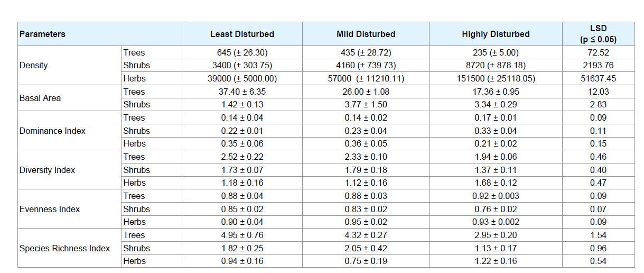Select the 2193.76 LSD value
Screen dimensions: 644x273
[599, 66]
